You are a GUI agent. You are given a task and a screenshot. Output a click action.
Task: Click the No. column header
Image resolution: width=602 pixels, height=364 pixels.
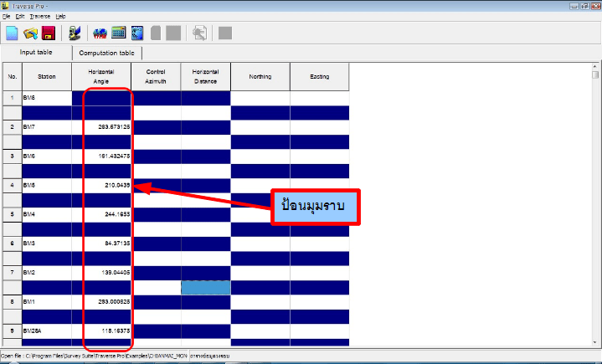pos(13,77)
